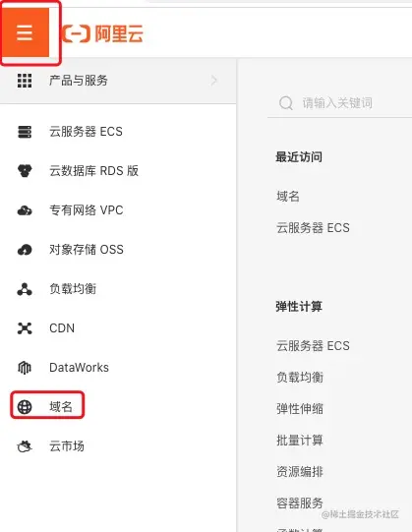Open 弹性伸缩 under 弹性计算
Image resolution: width=412 pixels, height=532 pixels.
300,408
